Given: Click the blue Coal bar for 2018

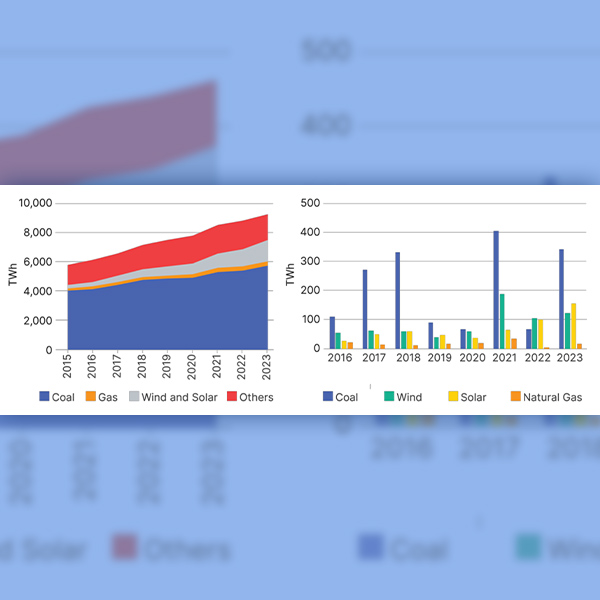Looking at the screenshot, I should [398, 300].
